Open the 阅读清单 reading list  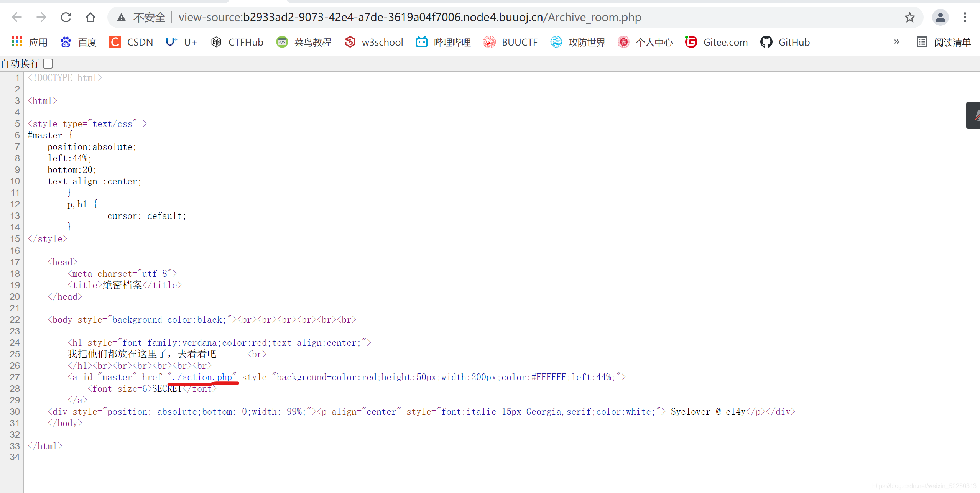pyautogui.click(x=944, y=42)
